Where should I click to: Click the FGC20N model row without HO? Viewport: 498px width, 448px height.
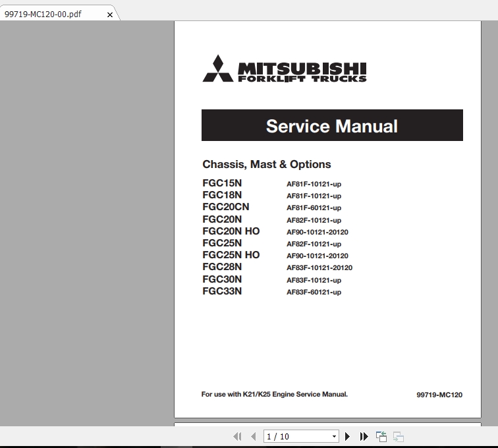222,219
